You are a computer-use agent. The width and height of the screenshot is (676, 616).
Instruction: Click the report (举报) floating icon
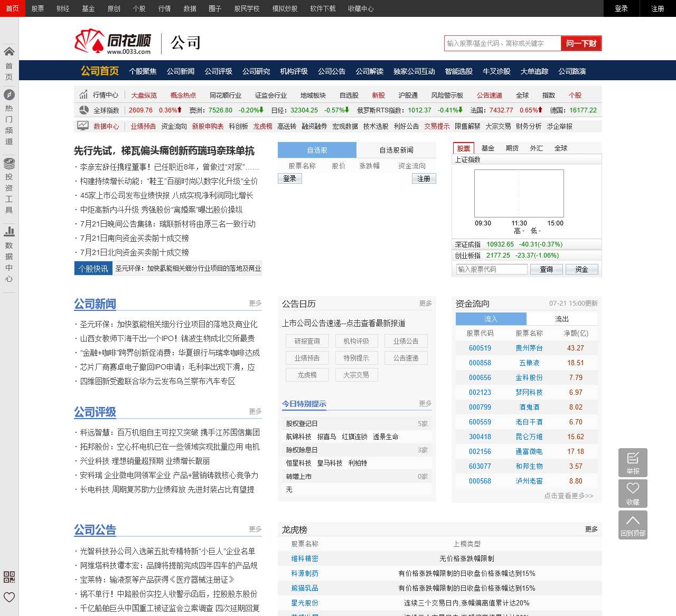pos(633,462)
